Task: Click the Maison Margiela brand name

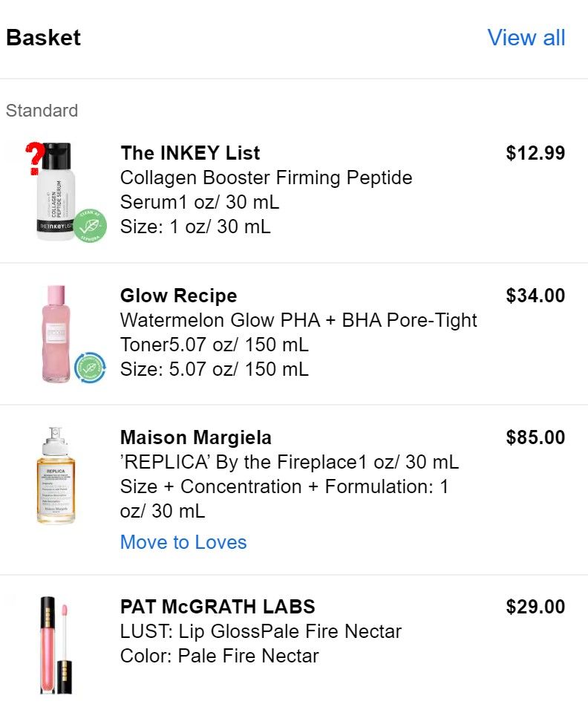Action: [196, 437]
